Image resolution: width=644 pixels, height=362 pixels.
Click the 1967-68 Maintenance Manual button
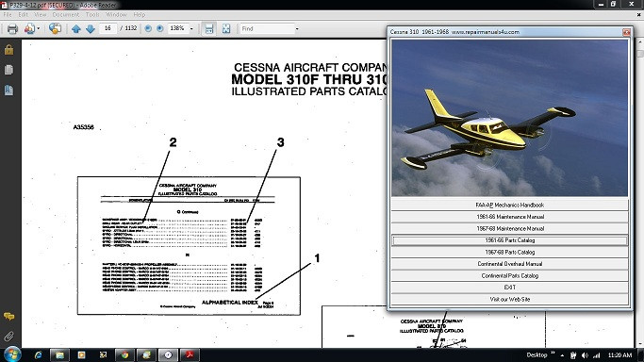pos(510,228)
